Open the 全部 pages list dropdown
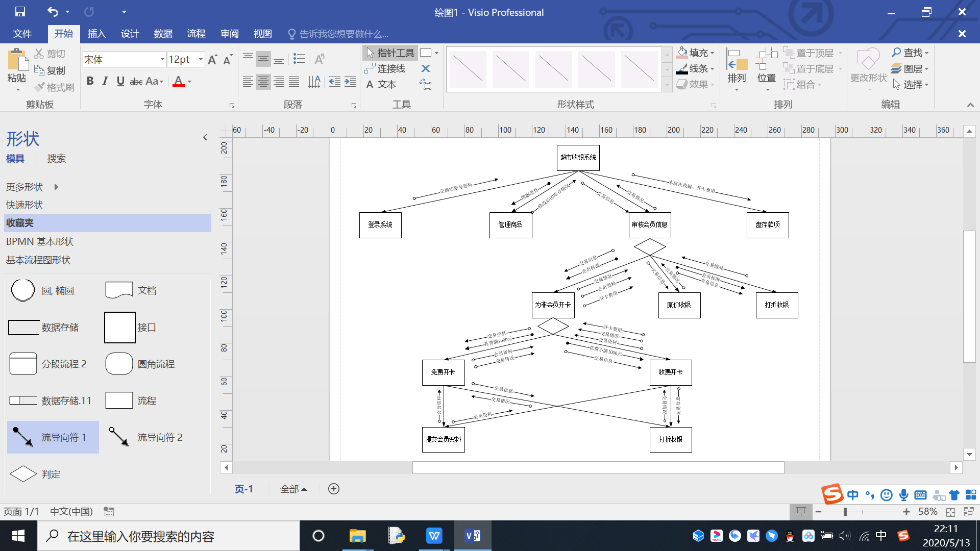980x551 pixels. pyautogui.click(x=293, y=489)
